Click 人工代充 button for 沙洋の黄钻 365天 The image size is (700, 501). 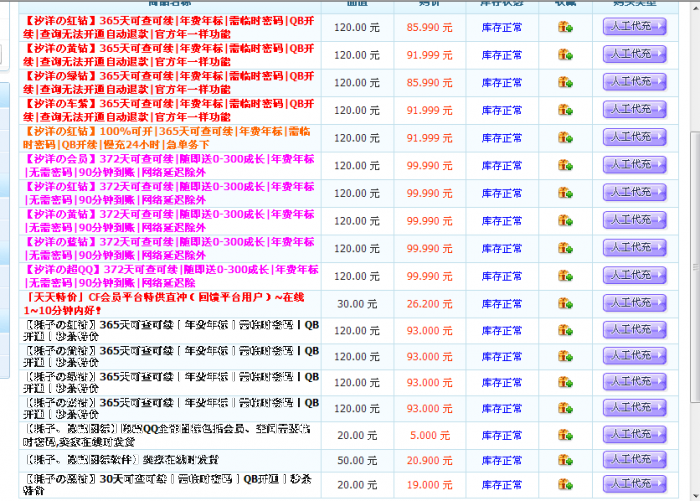tap(634, 54)
